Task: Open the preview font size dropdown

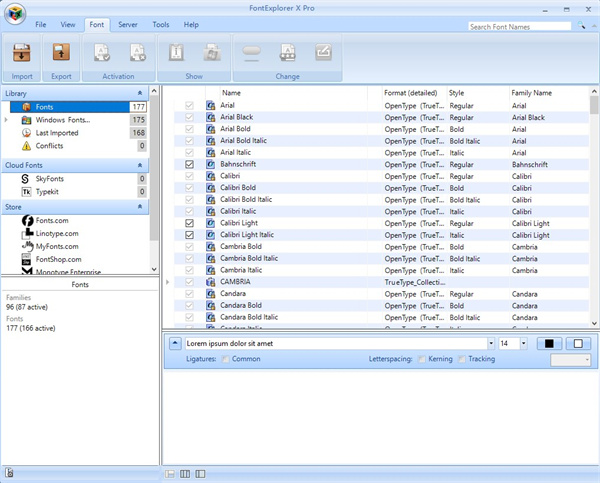Action: tap(523, 344)
